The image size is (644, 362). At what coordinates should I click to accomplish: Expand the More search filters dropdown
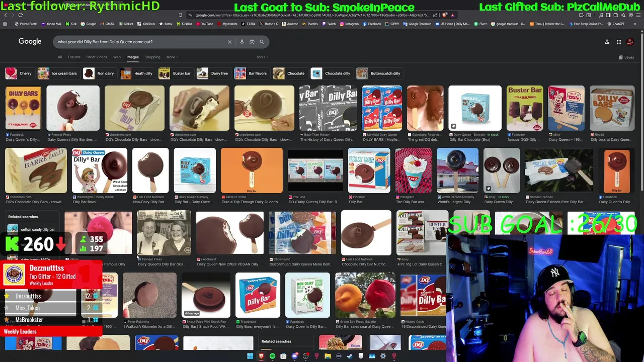point(172,57)
